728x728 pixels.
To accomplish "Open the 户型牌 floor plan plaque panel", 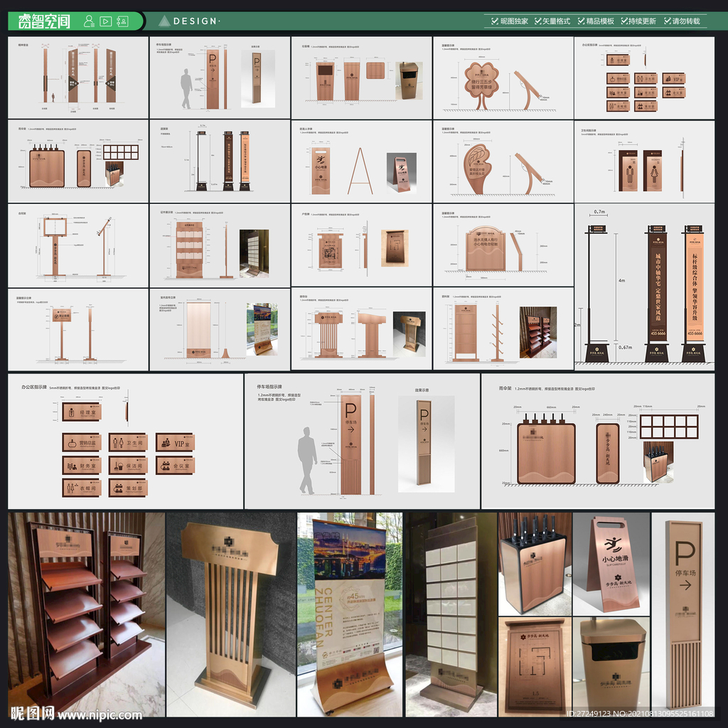I will [361, 245].
